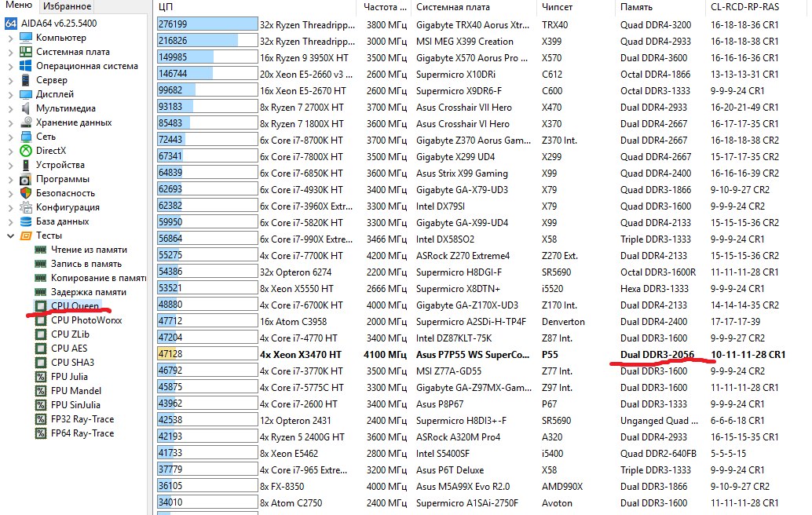Click the FP64 Ray-Trace percent icon
The height and width of the screenshot is (515, 812).
(x=40, y=433)
